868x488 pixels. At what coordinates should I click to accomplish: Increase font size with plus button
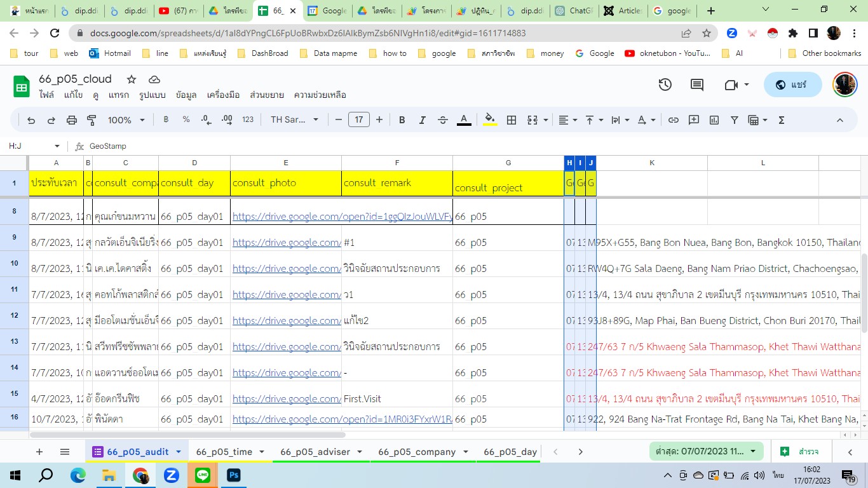pos(379,119)
